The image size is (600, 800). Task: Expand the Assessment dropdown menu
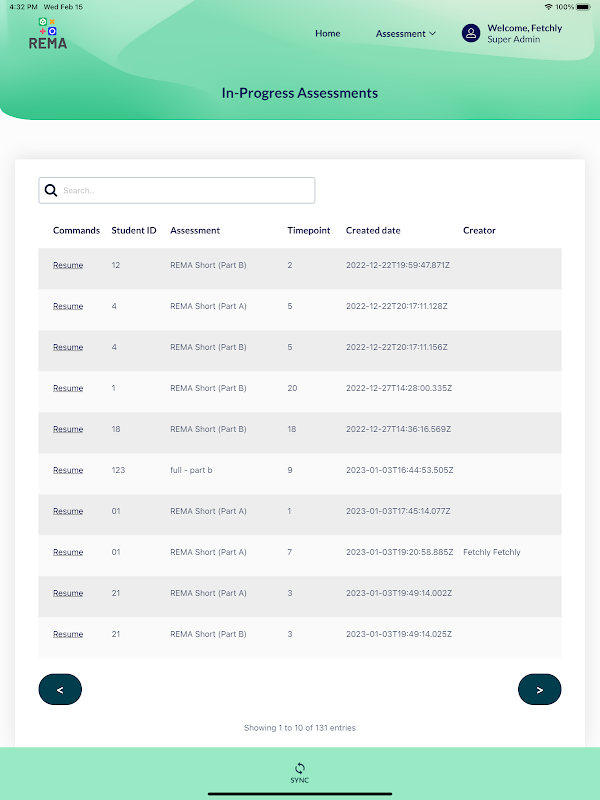pos(406,34)
